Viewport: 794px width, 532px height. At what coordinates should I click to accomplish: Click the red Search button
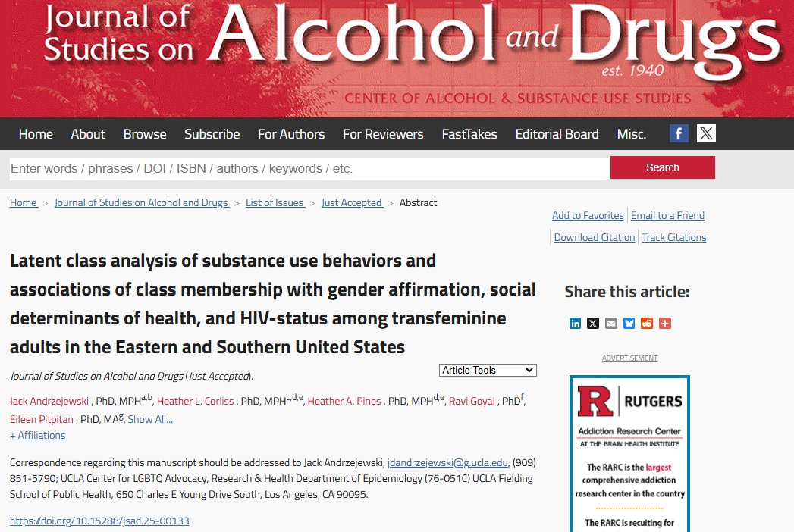pos(662,167)
